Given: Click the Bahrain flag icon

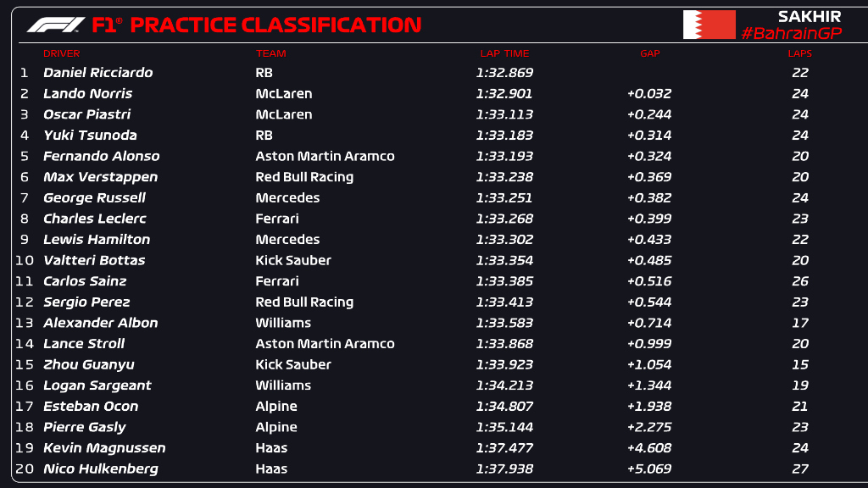Looking at the screenshot, I should [x=709, y=25].
